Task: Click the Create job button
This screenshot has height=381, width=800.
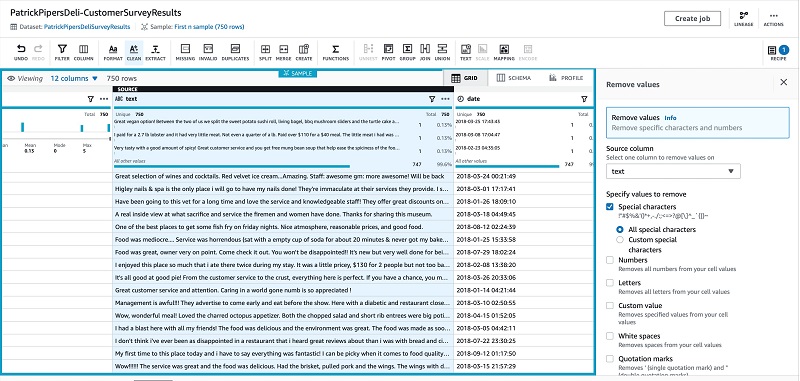Action: pyautogui.click(x=692, y=18)
